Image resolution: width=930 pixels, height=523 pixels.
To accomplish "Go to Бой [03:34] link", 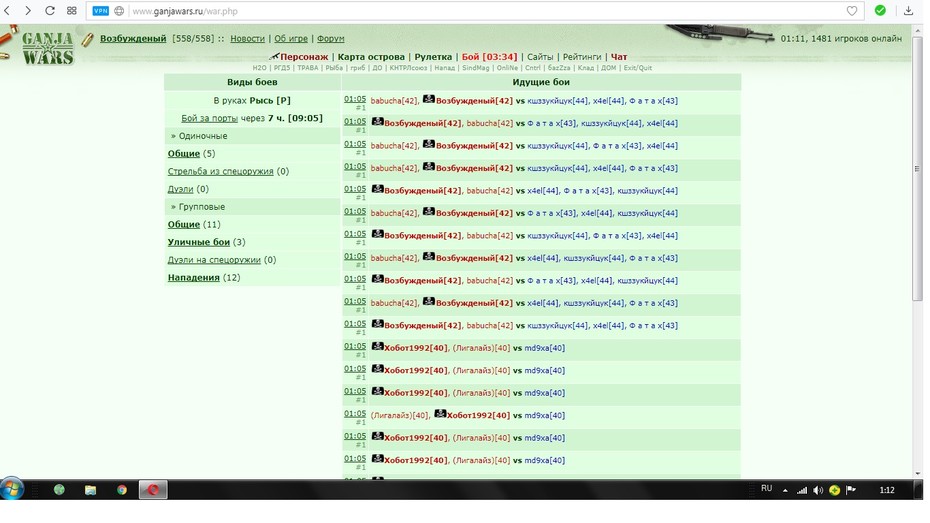I will (x=489, y=57).
